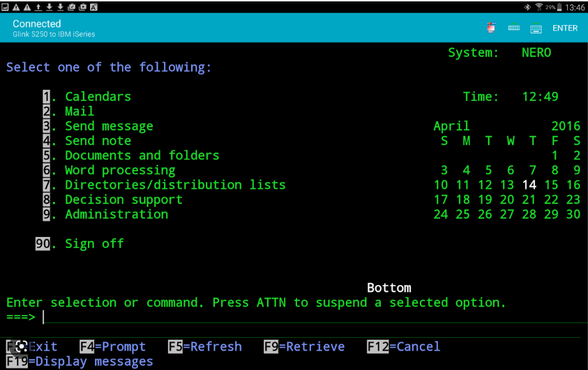588x370 pixels.
Task: Tap the red disconnect session icon
Action: [491, 28]
